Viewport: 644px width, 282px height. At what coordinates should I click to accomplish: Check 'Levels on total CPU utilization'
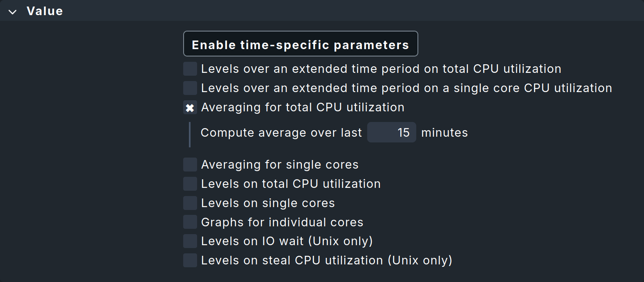pyautogui.click(x=190, y=184)
